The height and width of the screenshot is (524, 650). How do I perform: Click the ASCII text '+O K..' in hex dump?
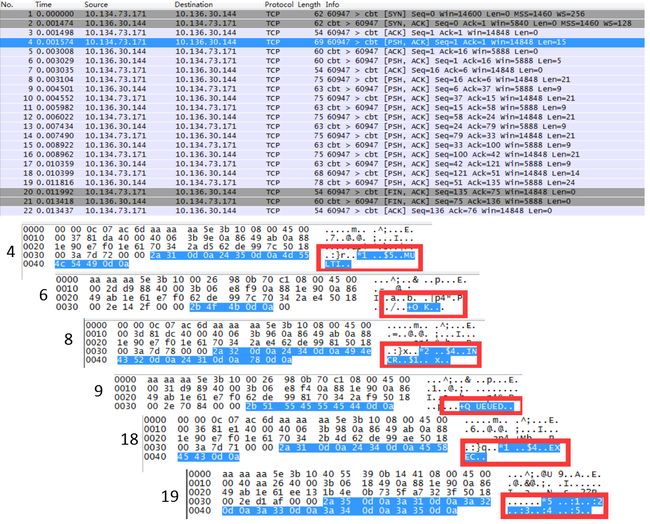pyautogui.click(x=425, y=307)
